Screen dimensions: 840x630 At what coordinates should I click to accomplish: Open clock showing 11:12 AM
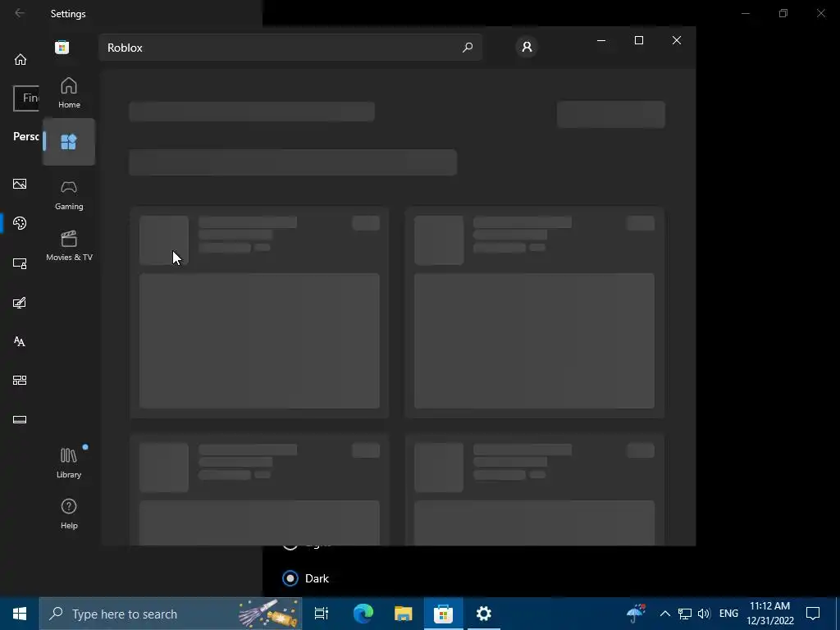(x=769, y=614)
